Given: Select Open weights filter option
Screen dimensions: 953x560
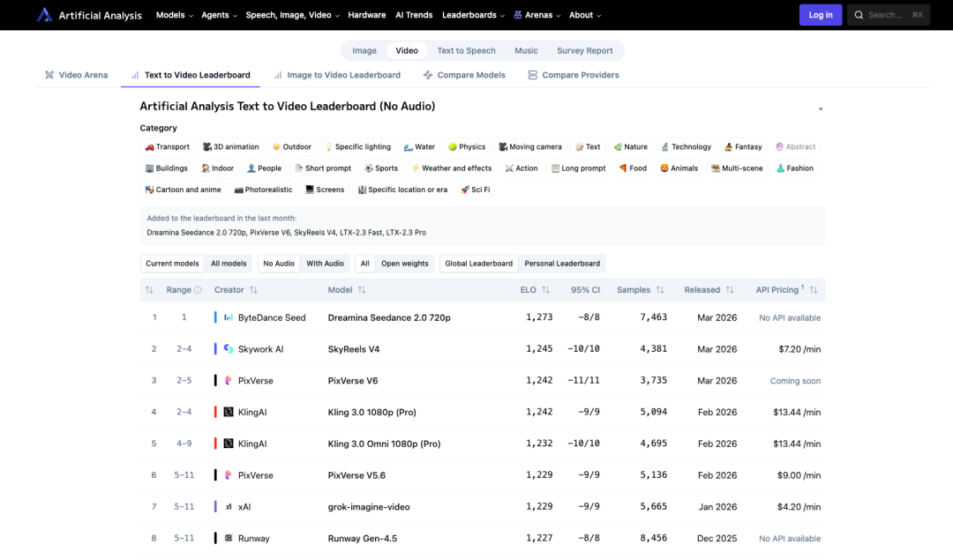Looking at the screenshot, I should (x=404, y=264).
